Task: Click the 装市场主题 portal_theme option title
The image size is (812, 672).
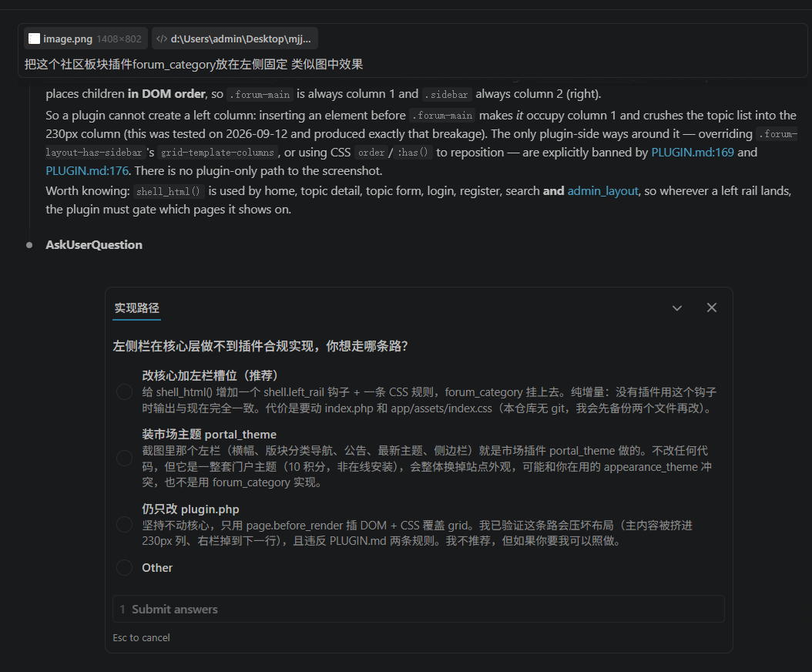Action: tap(210, 435)
